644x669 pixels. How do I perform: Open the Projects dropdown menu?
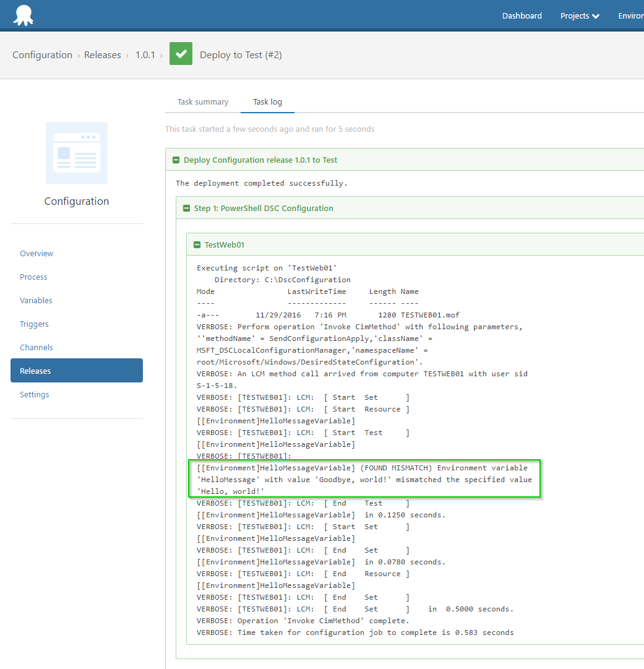579,16
